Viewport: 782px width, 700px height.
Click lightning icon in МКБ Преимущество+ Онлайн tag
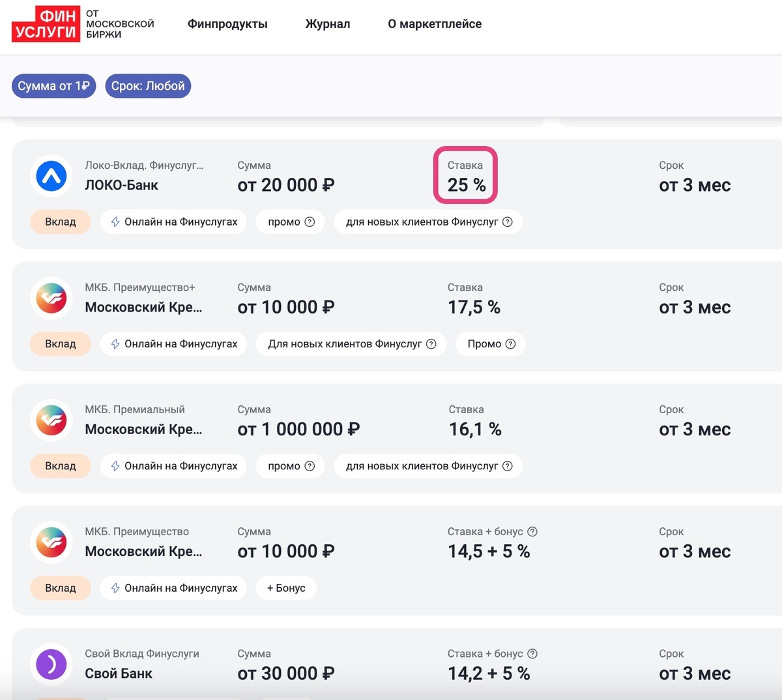click(115, 343)
